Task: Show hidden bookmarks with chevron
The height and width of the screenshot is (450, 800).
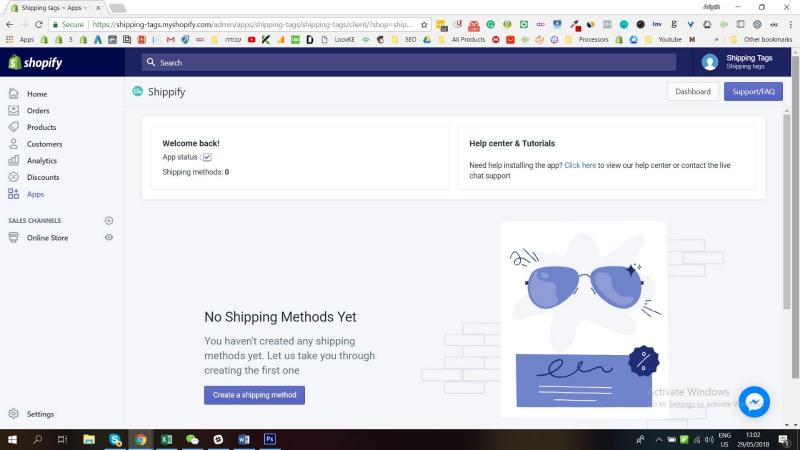Action: click(x=716, y=39)
